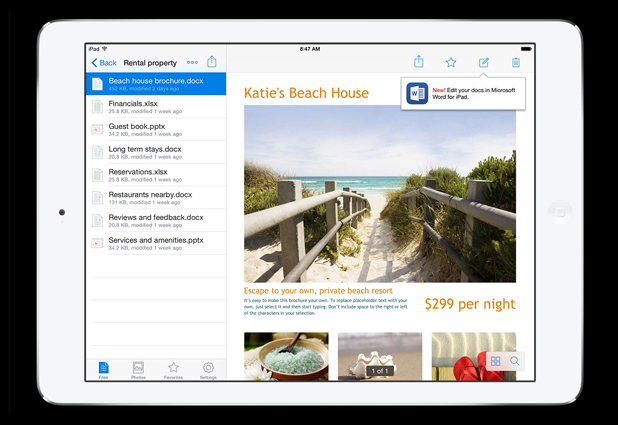Open the edit document icon
The image size is (618, 425).
(x=484, y=62)
